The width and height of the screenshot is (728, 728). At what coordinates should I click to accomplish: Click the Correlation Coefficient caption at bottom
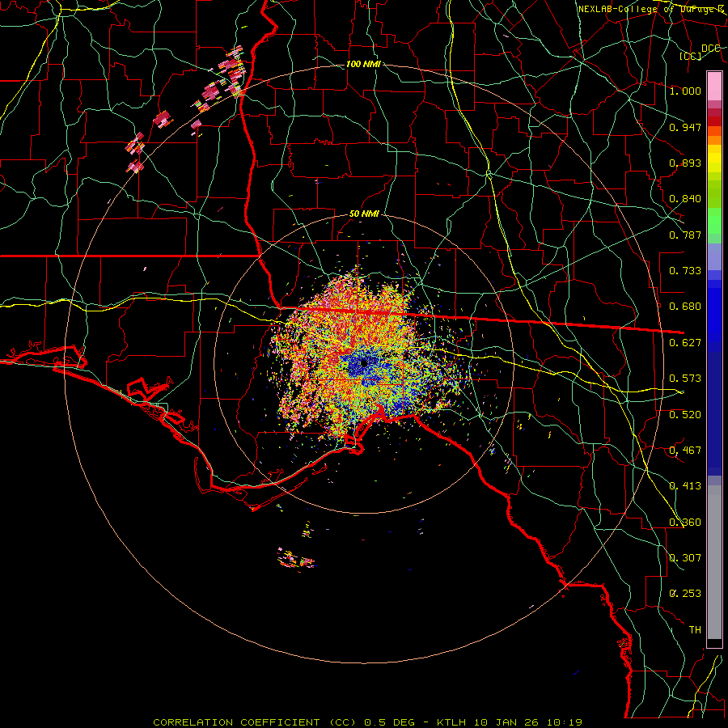[x=368, y=722]
